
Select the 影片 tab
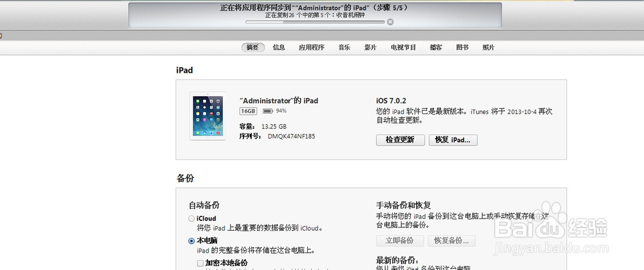coord(370,47)
